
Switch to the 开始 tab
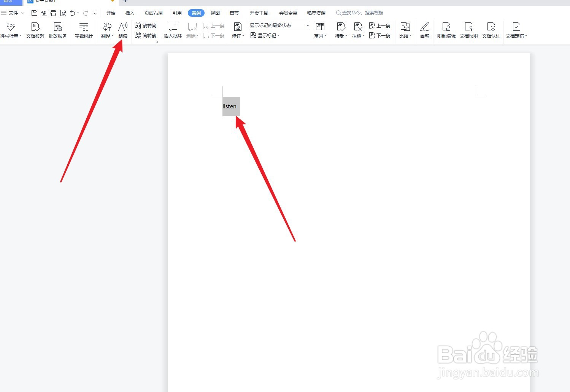[111, 13]
